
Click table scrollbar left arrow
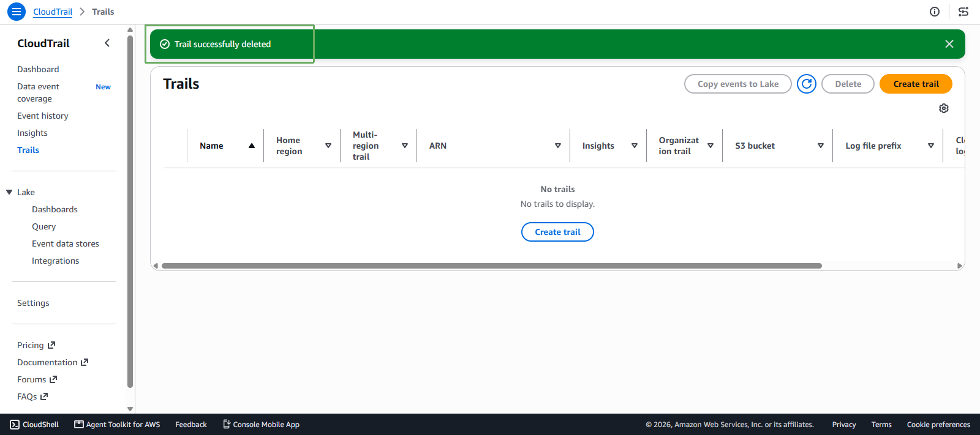(156, 266)
